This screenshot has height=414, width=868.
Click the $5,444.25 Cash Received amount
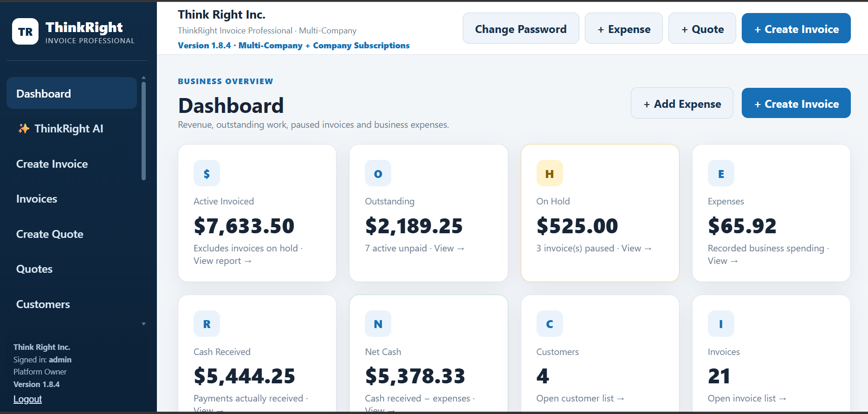click(x=245, y=376)
